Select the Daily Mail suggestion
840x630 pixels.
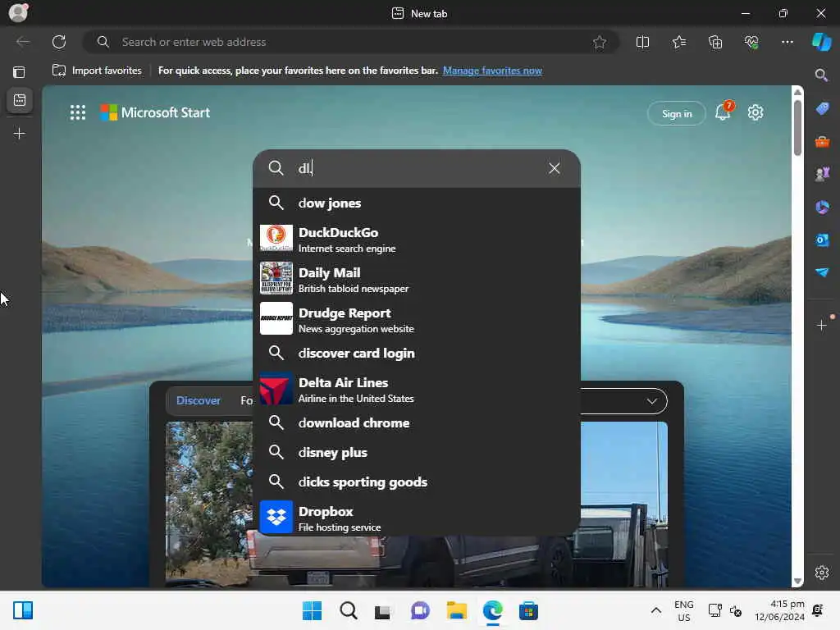click(417, 279)
